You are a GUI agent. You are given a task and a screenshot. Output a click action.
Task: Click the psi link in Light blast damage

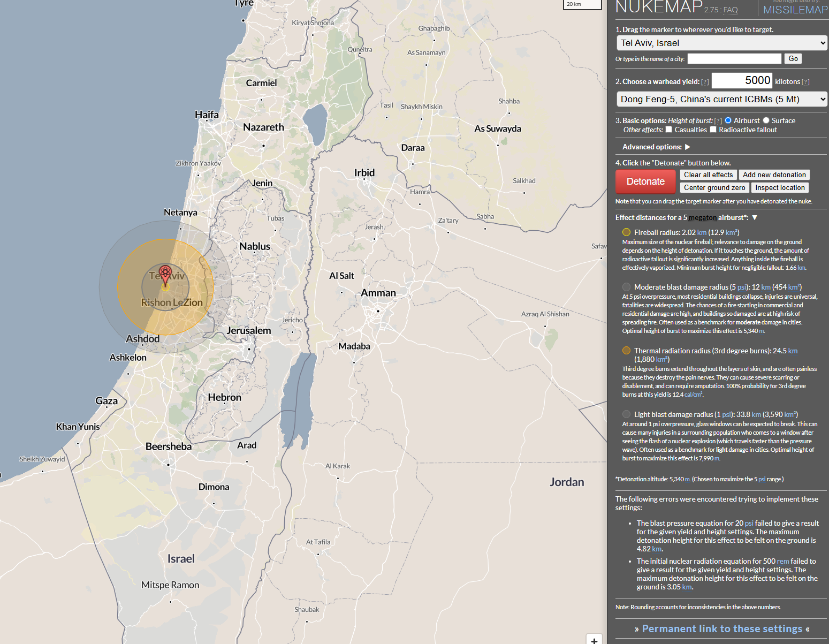(727, 414)
